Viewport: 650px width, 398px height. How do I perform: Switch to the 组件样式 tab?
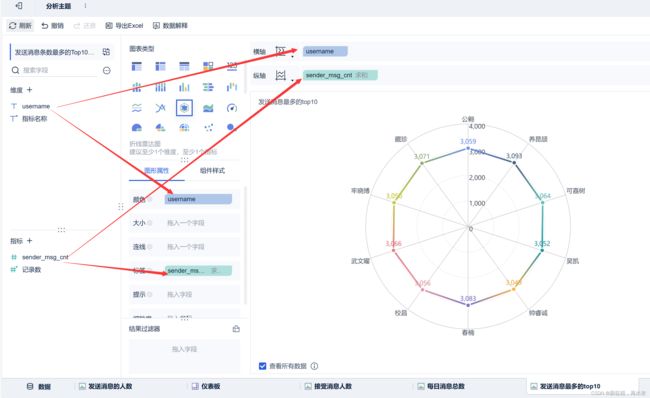tap(212, 170)
